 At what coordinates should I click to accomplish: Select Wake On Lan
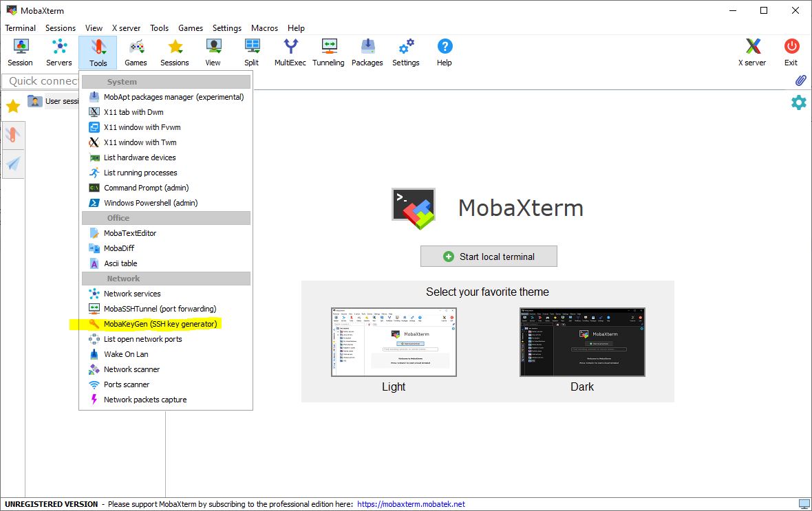[x=166, y=354]
